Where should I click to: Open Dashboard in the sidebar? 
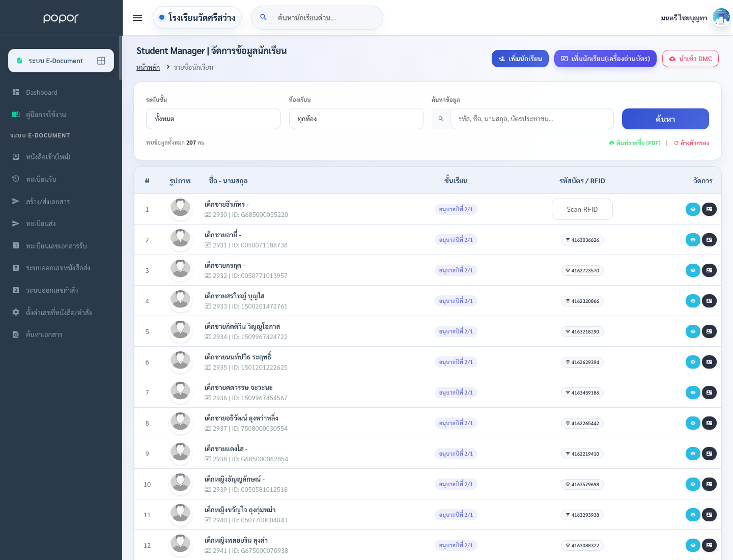click(x=42, y=92)
